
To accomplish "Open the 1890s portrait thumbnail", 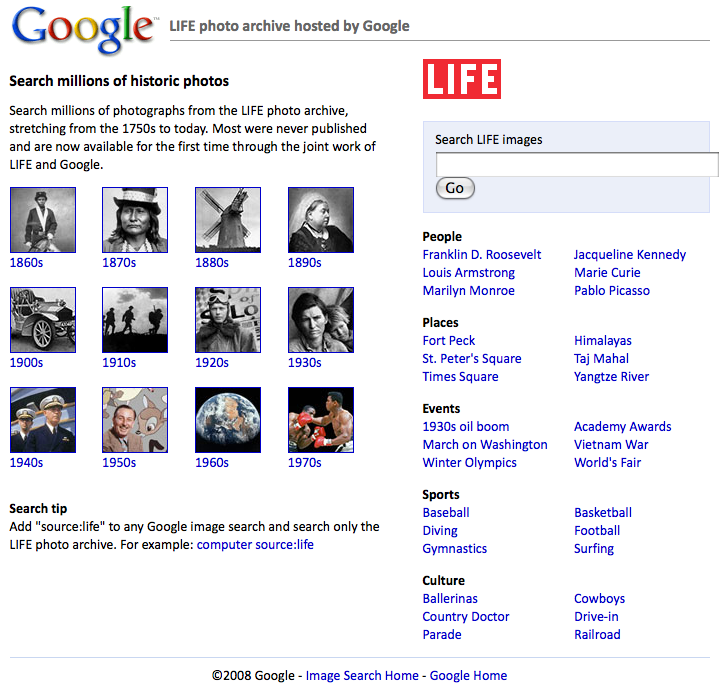I will (321, 220).
